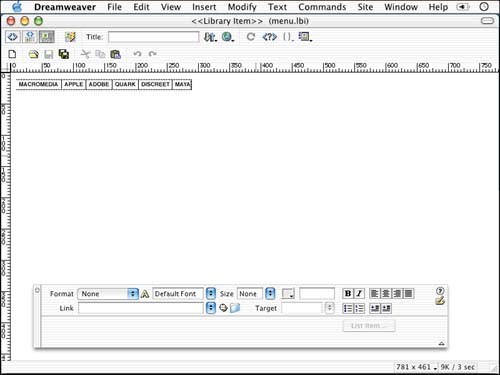This screenshot has width=500, height=375.
Task: Click the Quick Tag Editor icon
Action: coord(440,301)
